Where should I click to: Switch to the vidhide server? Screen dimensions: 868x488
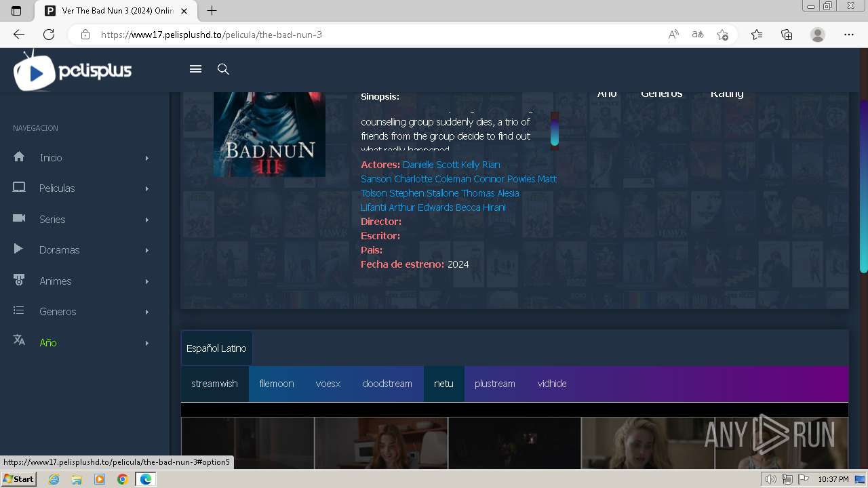tap(552, 384)
